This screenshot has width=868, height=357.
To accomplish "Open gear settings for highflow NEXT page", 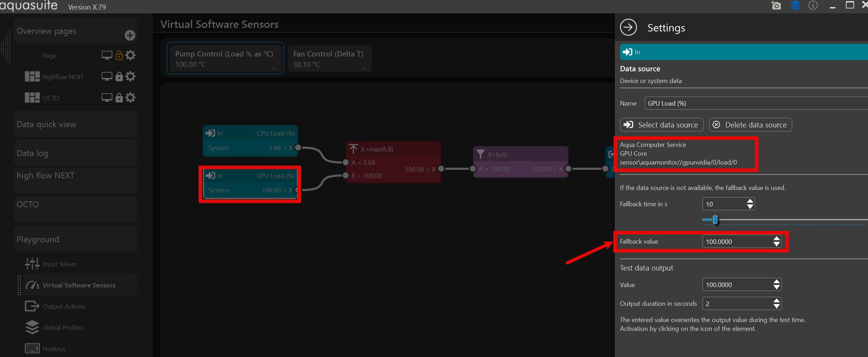I will point(130,76).
